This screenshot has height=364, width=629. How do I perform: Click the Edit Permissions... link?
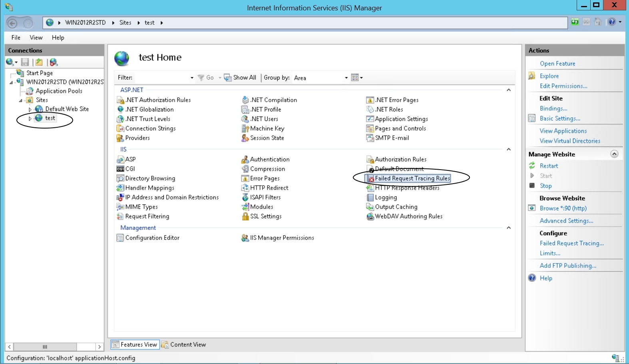563,86
